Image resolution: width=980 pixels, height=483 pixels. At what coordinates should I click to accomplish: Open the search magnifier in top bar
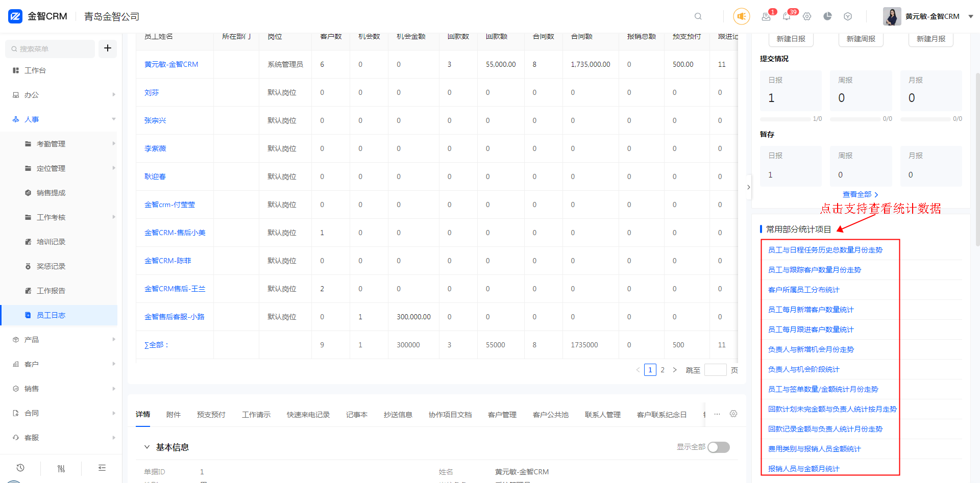tap(698, 16)
